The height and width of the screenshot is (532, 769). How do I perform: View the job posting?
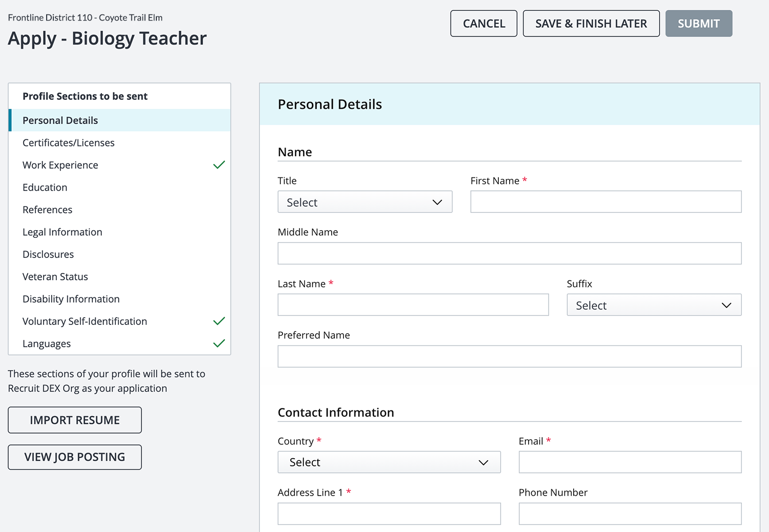(x=75, y=457)
